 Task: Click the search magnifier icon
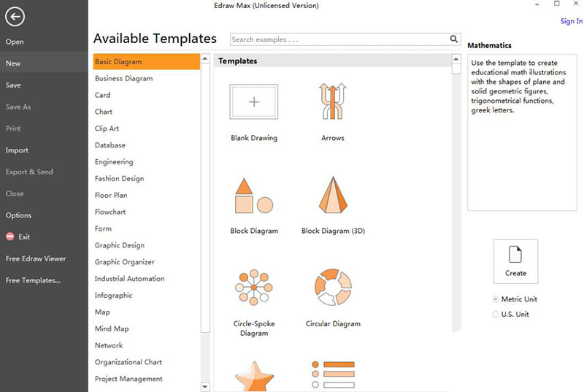453,39
